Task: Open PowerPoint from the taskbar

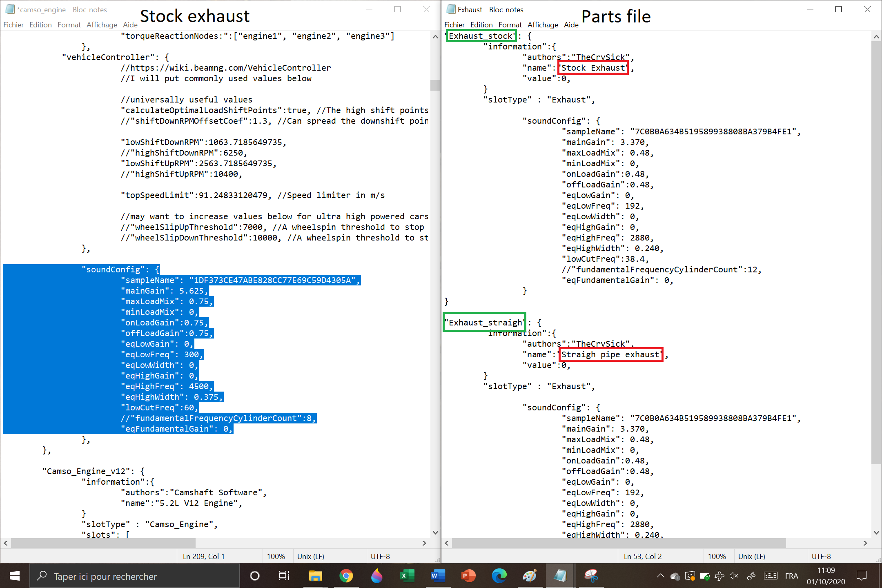Action: [468, 576]
